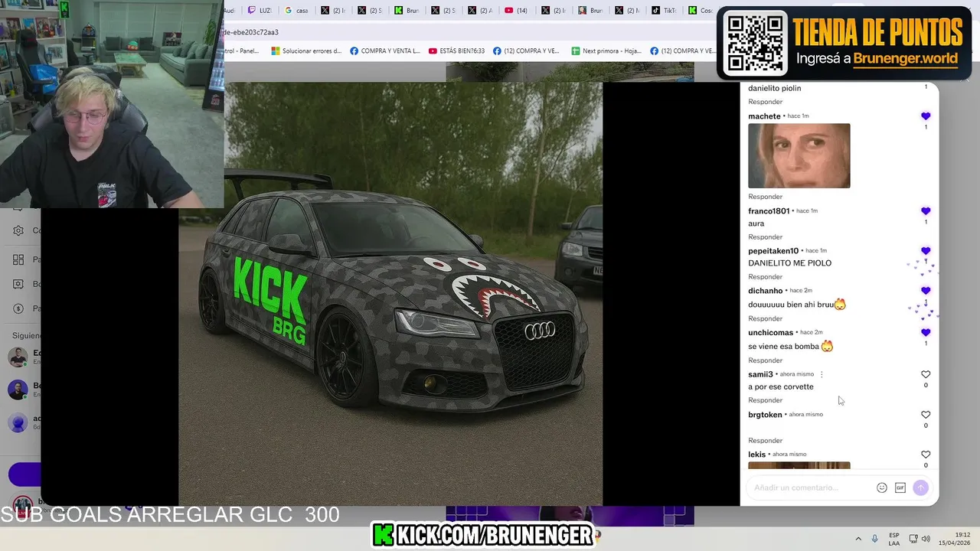Send comment with the purple arrow button
This screenshot has width=980, height=551.
[x=921, y=487]
